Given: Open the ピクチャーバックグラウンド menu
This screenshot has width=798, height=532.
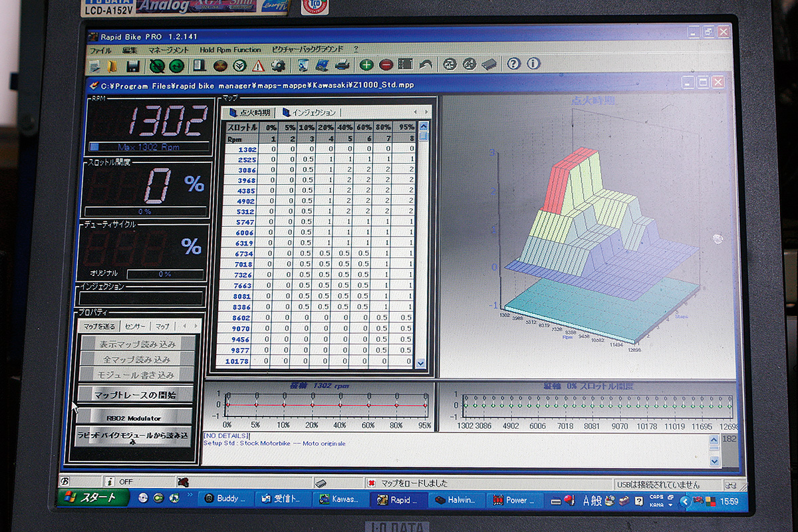Looking at the screenshot, I should tap(308, 50).
